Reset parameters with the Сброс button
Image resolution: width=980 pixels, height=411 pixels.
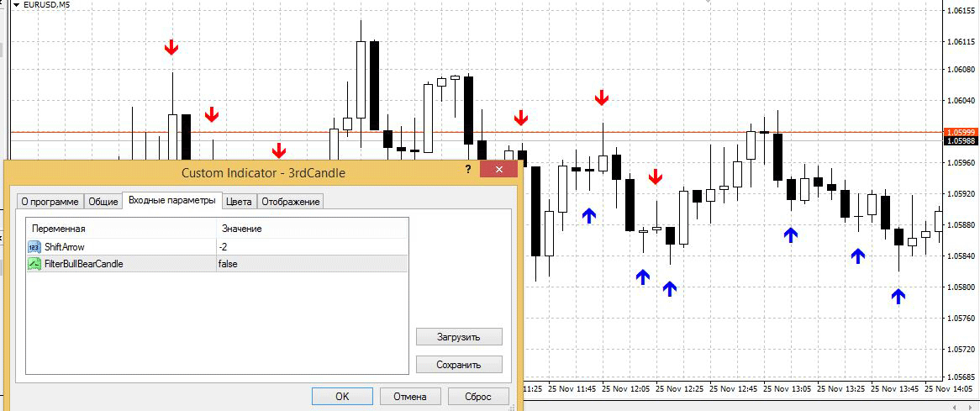[477, 396]
